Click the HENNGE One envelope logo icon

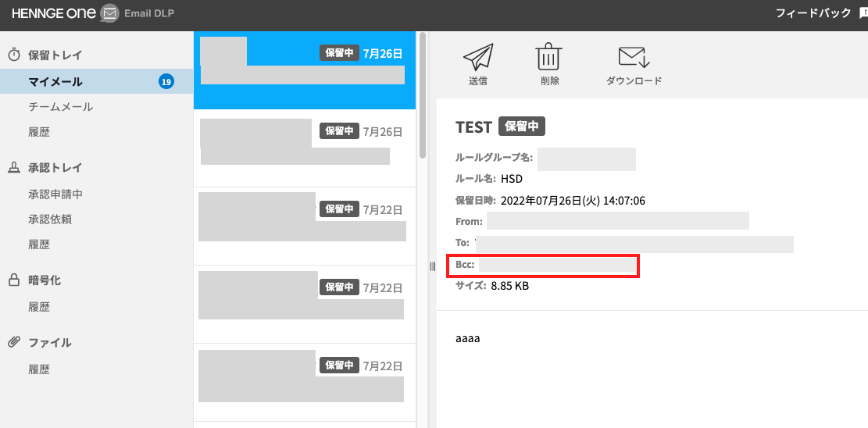pos(110,14)
